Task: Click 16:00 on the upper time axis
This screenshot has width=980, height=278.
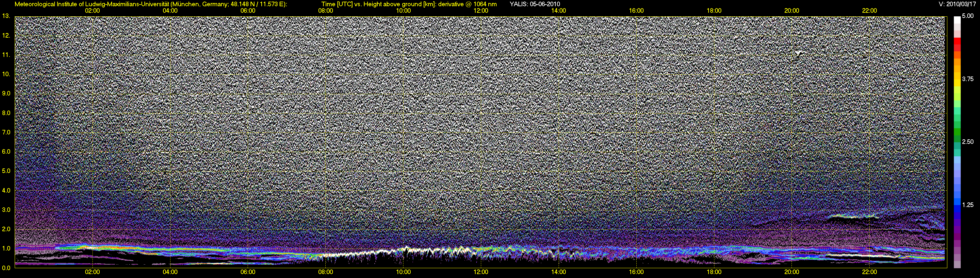Action: [636, 11]
